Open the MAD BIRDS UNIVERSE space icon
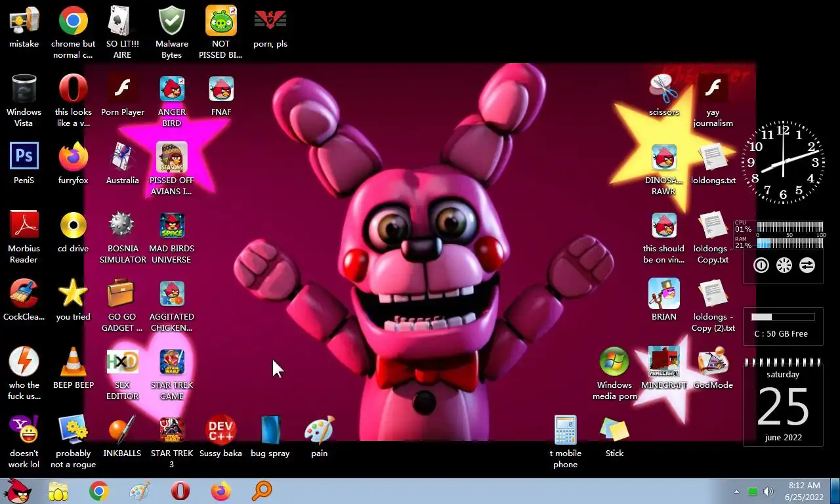 coord(171,226)
